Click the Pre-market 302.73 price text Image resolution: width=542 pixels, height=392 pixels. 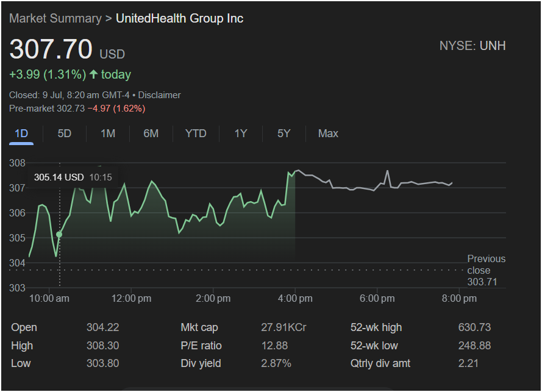[x=47, y=109]
